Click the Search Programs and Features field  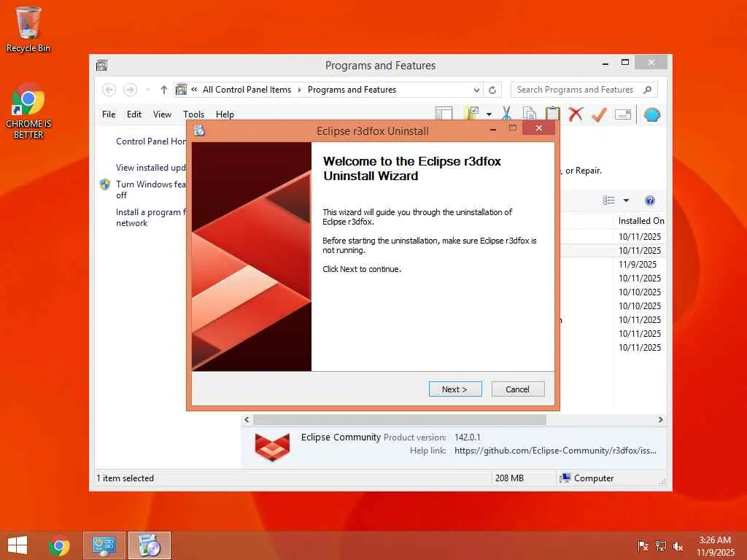pyautogui.click(x=576, y=90)
